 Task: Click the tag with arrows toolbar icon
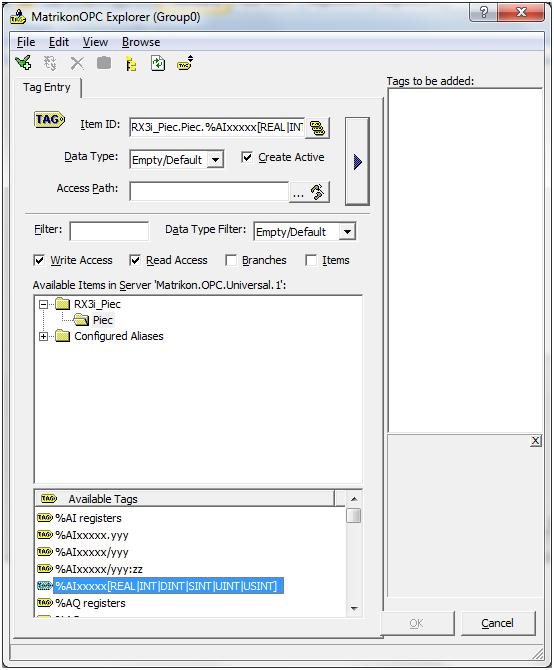point(185,63)
